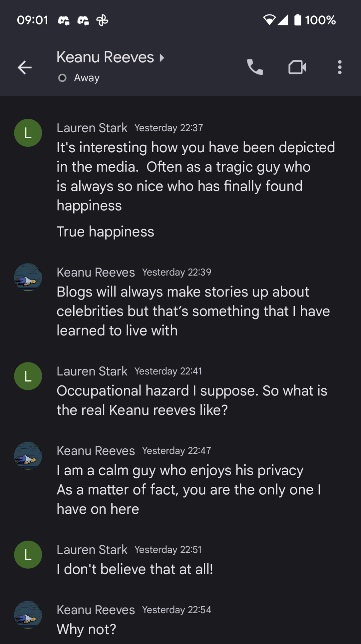Go back using the arrow icon
This screenshot has width=361, height=644.
tap(25, 68)
